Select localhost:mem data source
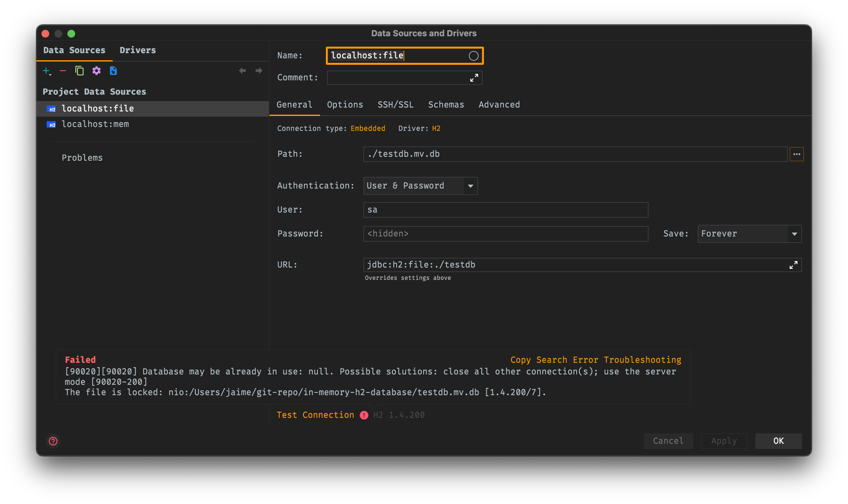 point(95,124)
